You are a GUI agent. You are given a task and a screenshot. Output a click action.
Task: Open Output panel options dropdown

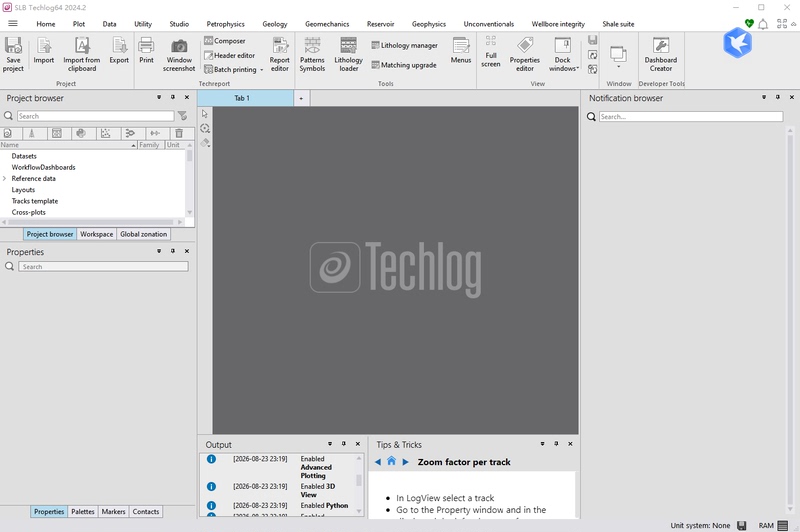tap(330, 444)
